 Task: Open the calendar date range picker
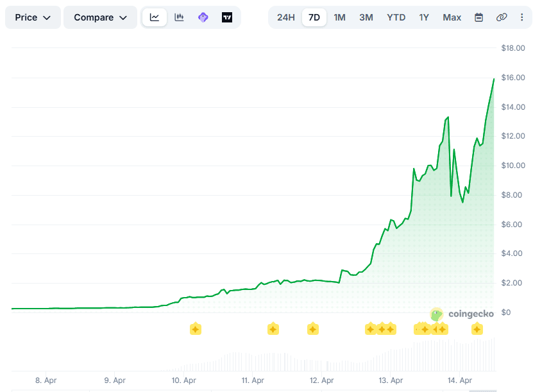pyautogui.click(x=478, y=17)
